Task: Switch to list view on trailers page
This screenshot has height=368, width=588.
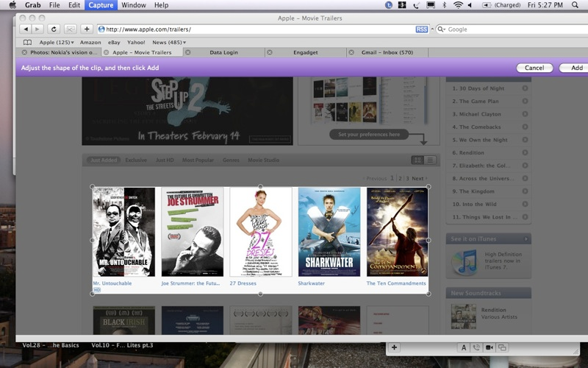Action: [430, 160]
